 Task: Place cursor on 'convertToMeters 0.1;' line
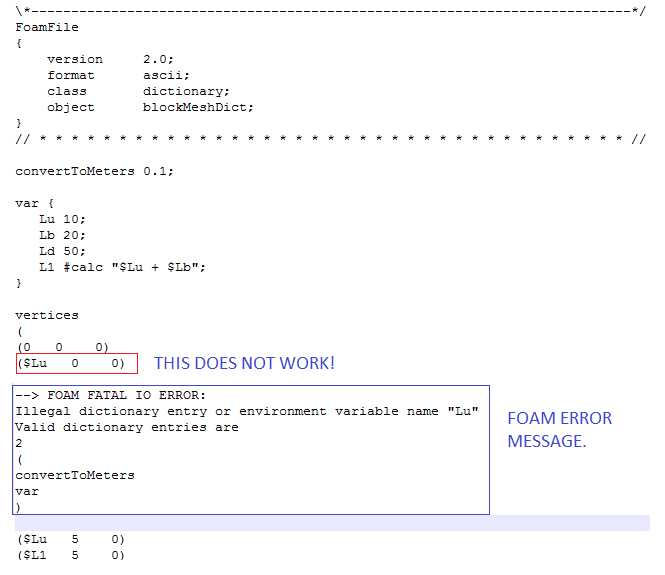[95, 171]
